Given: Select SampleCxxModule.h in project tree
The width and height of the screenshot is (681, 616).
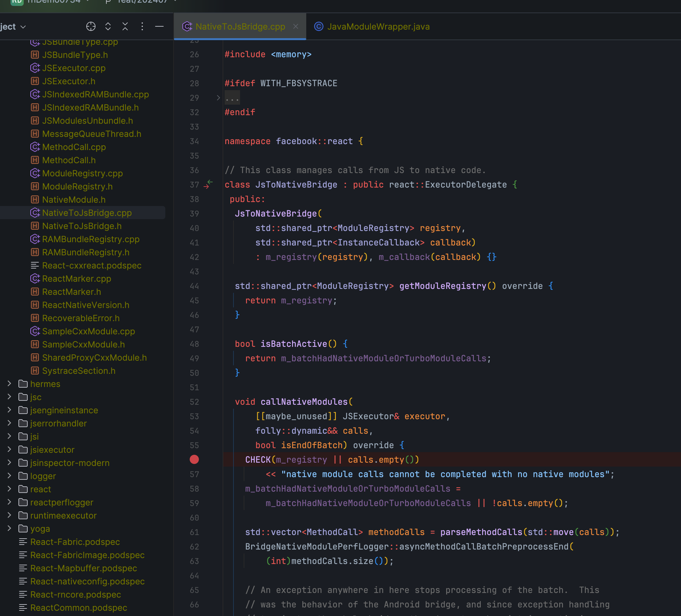Looking at the screenshot, I should coord(83,344).
